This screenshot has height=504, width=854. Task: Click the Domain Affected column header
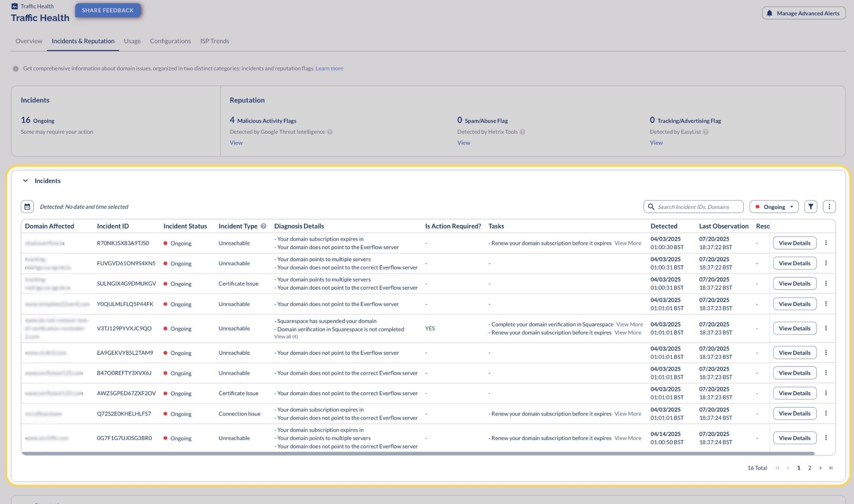coord(49,226)
